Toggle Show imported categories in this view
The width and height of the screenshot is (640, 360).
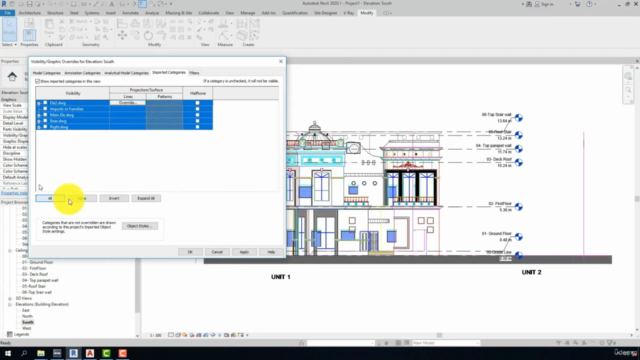point(38,81)
